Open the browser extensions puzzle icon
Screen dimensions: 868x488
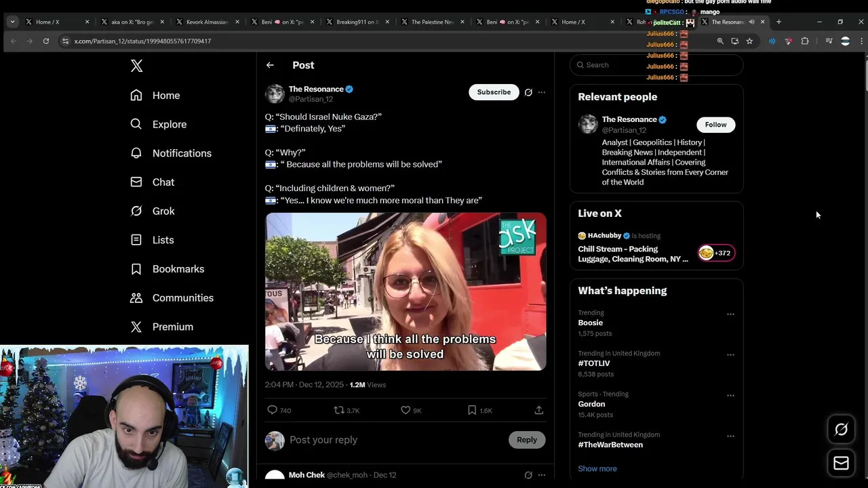pos(805,41)
